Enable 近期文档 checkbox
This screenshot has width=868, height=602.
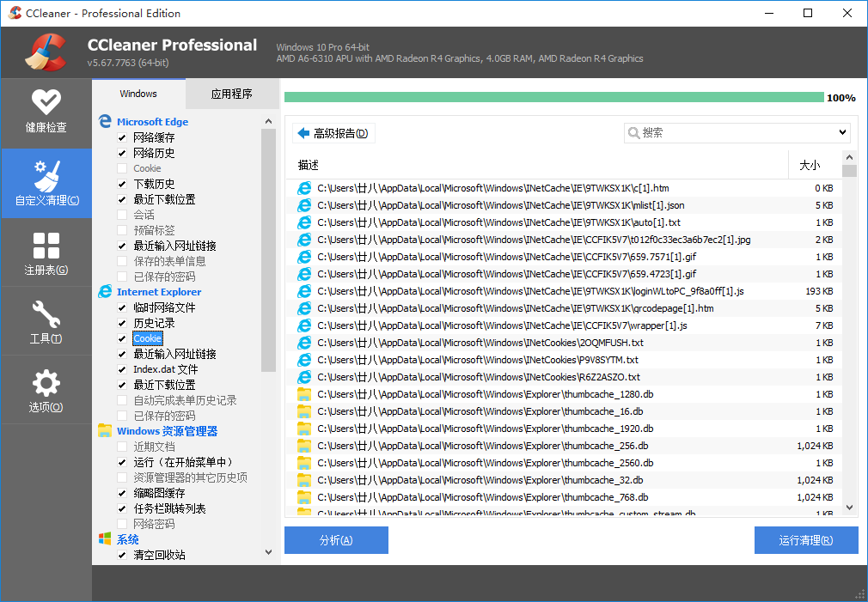pos(122,447)
